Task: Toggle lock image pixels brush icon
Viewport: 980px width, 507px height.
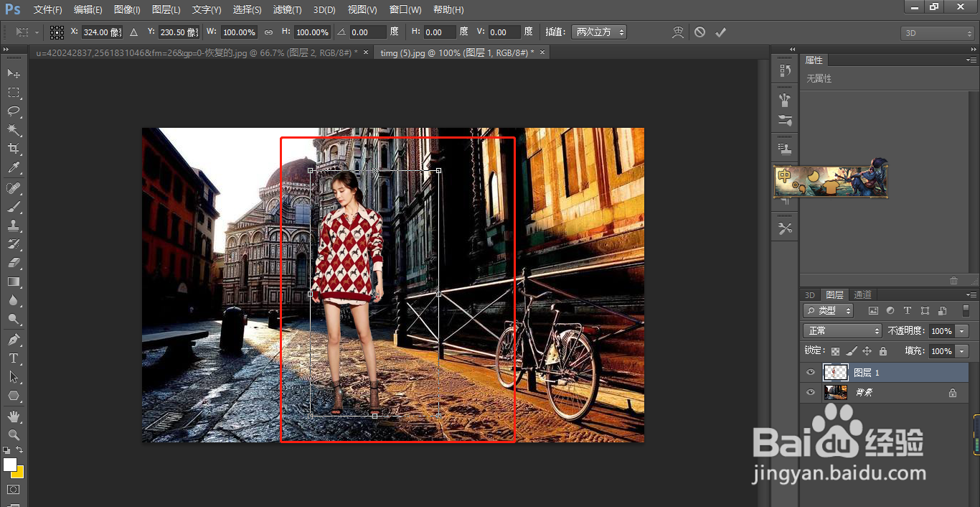Action: [851, 351]
